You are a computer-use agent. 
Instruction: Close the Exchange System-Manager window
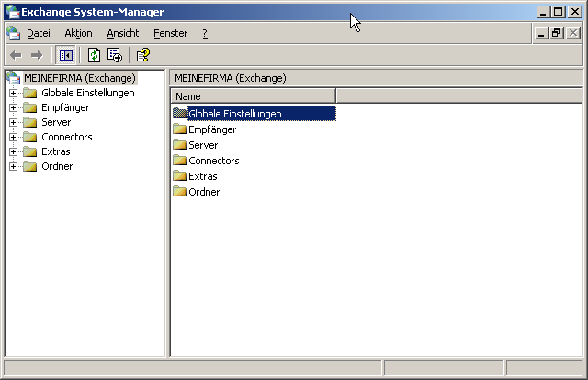click(x=575, y=12)
